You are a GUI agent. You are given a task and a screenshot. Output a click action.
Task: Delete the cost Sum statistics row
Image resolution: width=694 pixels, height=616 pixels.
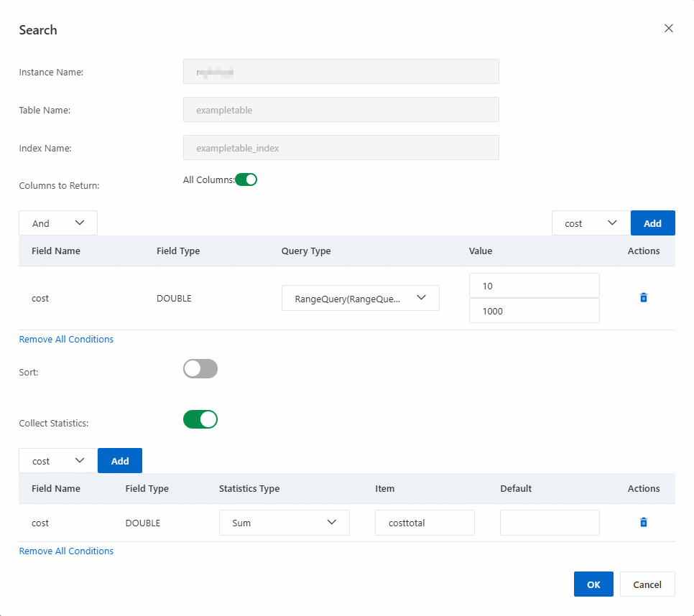click(x=643, y=523)
